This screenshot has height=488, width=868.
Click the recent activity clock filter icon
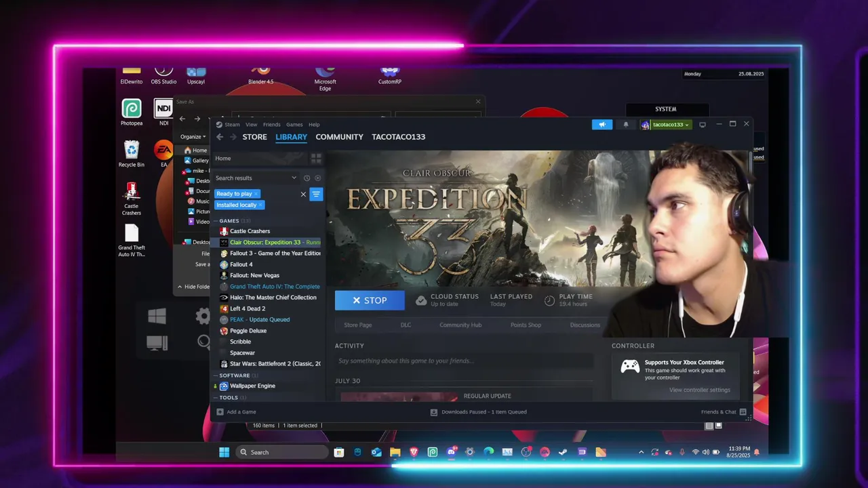pos(307,178)
